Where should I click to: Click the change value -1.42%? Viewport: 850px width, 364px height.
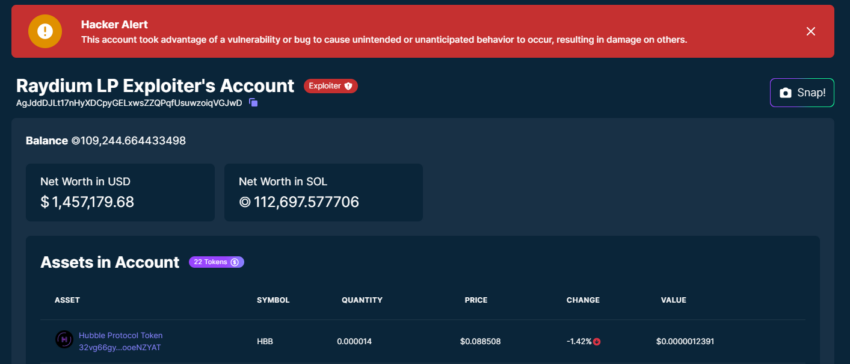click(579, 342)
